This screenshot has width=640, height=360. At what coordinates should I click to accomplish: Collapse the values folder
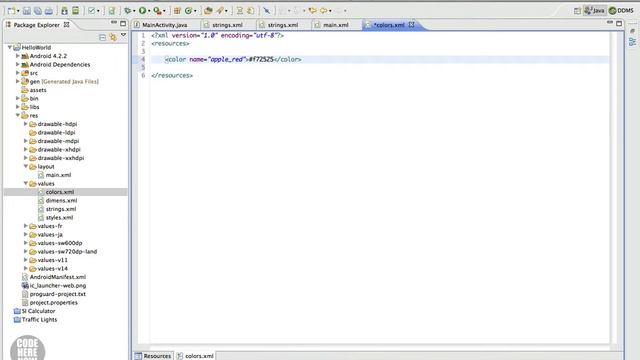pyautogui.click(x=26, y=183)
